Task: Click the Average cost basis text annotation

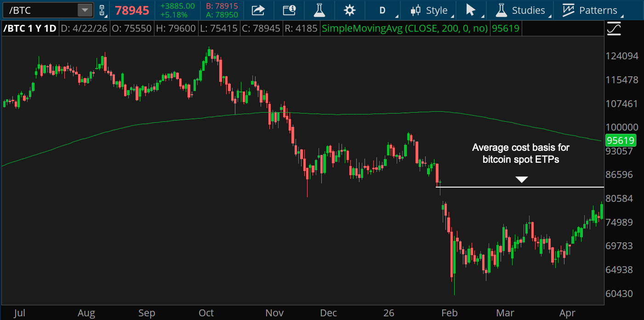Action: pos(520,154)
